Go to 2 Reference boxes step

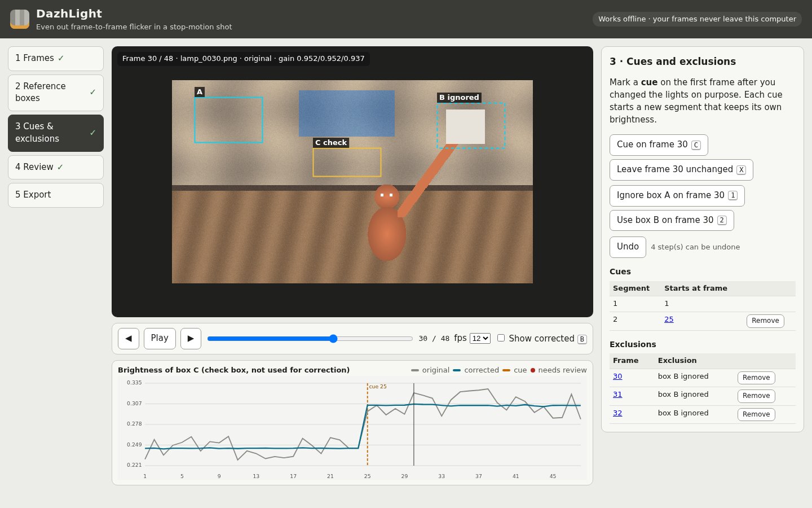tap(56, 93)
